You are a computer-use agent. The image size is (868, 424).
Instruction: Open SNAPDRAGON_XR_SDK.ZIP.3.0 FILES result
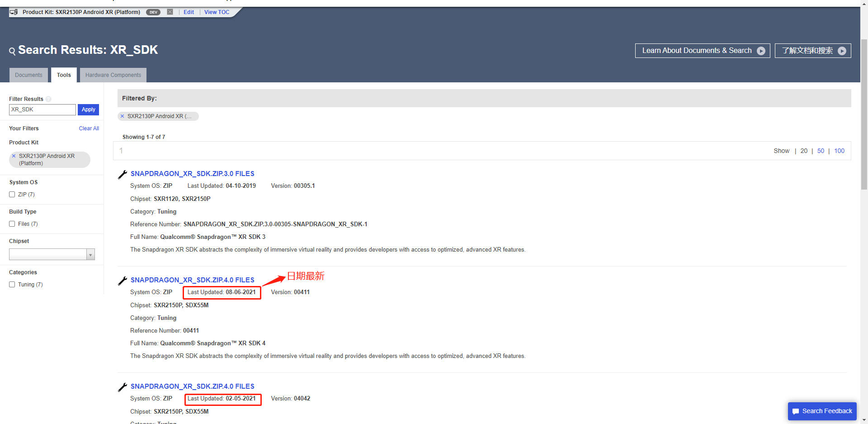click(193, 174)
